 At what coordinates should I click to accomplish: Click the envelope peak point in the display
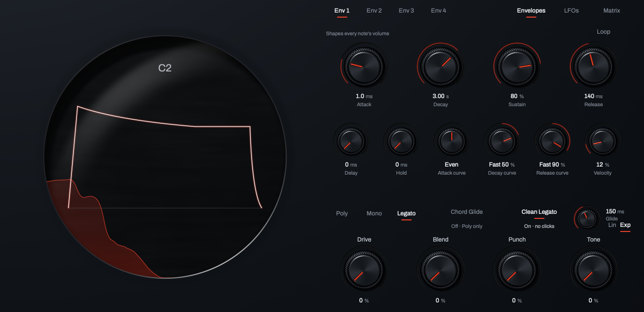[77, 107]
